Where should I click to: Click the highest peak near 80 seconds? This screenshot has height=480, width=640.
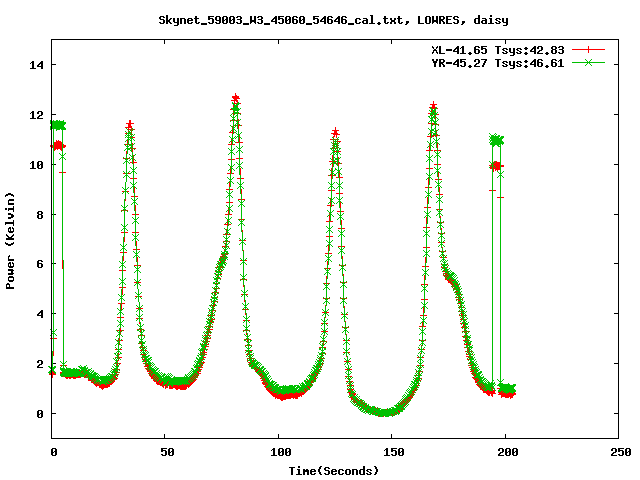click(x=236, y=98)
